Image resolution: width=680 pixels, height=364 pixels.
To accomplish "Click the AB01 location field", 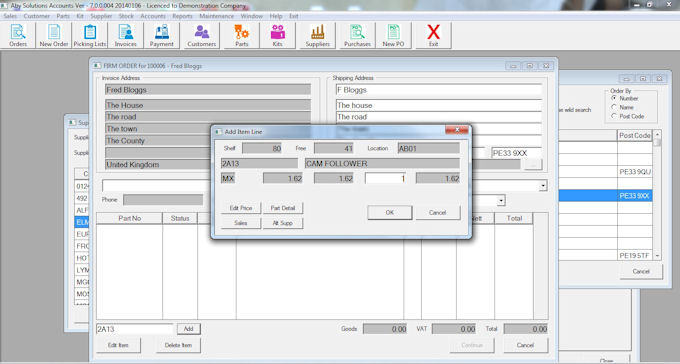I will [x=428, y=148].
